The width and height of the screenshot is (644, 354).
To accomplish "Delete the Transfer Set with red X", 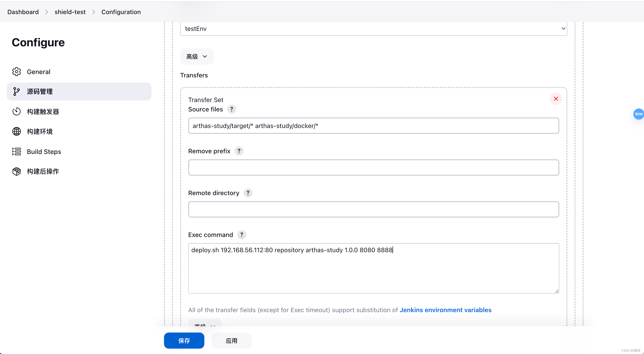I will pyautogui.click(x=555, y=99).
